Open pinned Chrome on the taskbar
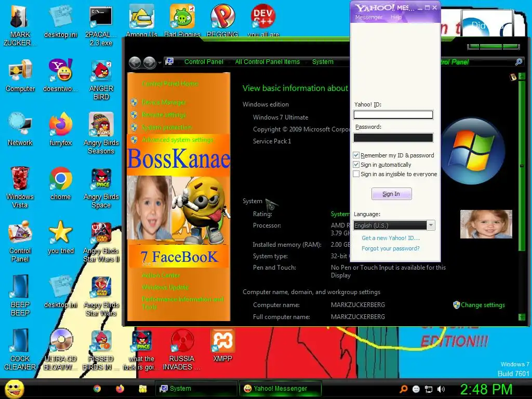532x399 pixels. [x=97, y=389]
